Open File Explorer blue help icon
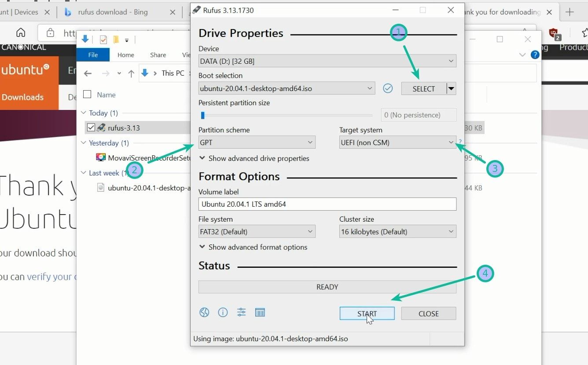The width and height of the screenshot is (588, 365). (x=535, y=55)
